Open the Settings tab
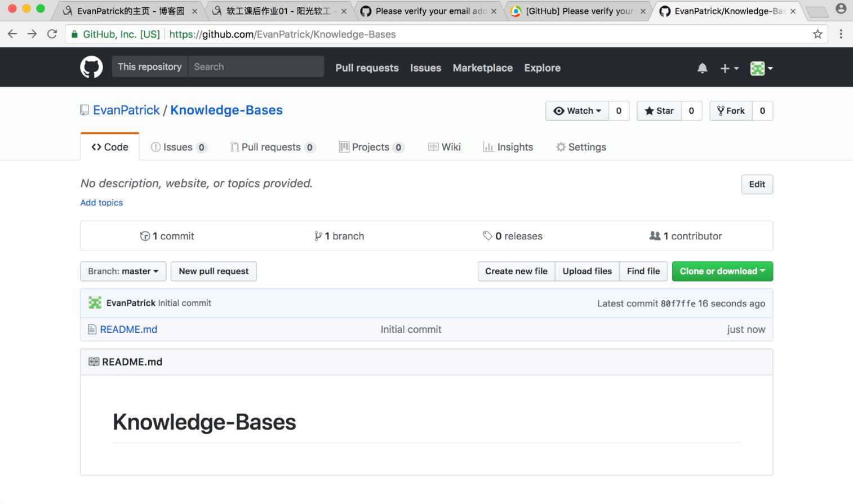Viewport: 853px width, 504px height. tap(581, 147)
